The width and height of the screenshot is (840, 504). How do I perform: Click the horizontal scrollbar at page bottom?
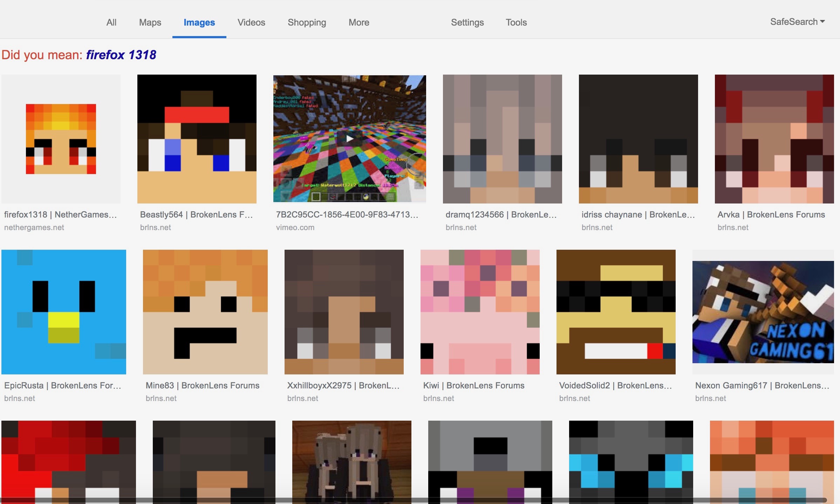tap(414, 500)
